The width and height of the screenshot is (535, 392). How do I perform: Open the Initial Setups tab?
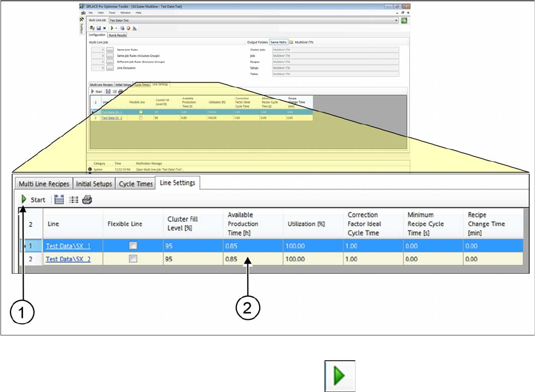[x=94, y=184]
